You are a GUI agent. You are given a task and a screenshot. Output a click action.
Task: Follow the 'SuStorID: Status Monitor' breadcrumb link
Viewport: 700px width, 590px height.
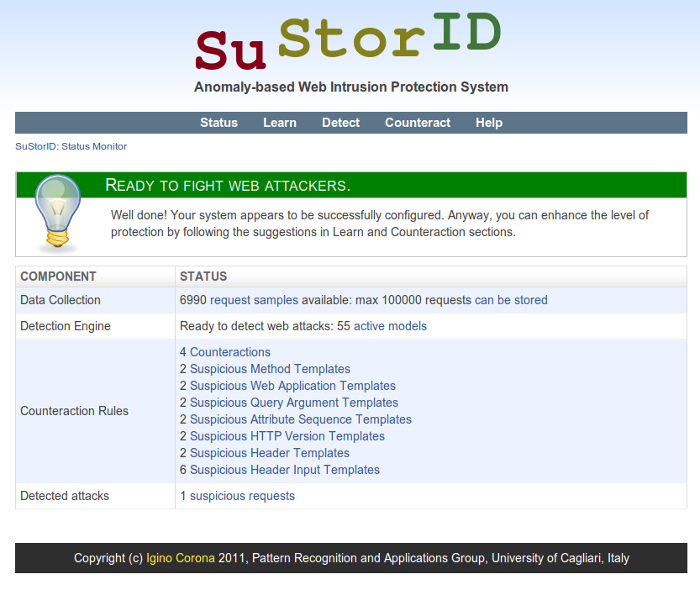click(71, 146)
